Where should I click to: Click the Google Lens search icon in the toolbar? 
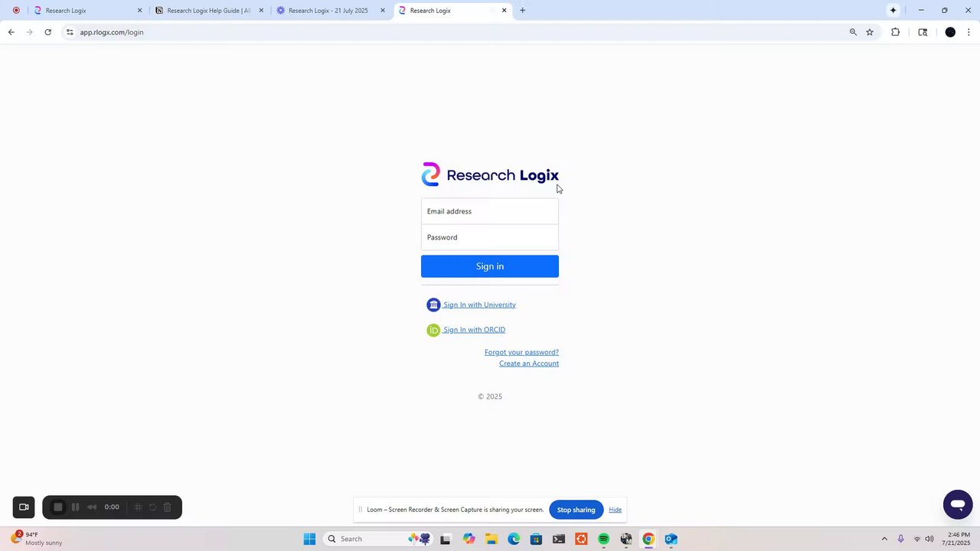[x=923, y=32]
